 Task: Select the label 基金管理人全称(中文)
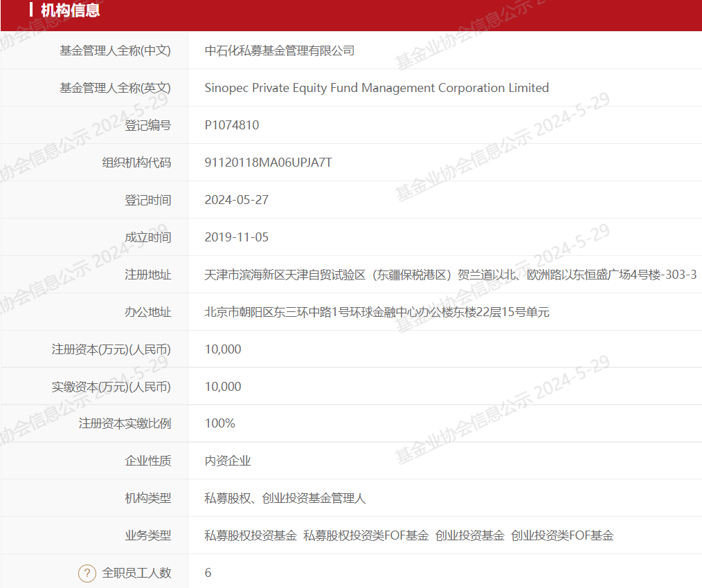pyautogui.click(x=115, y=50)
